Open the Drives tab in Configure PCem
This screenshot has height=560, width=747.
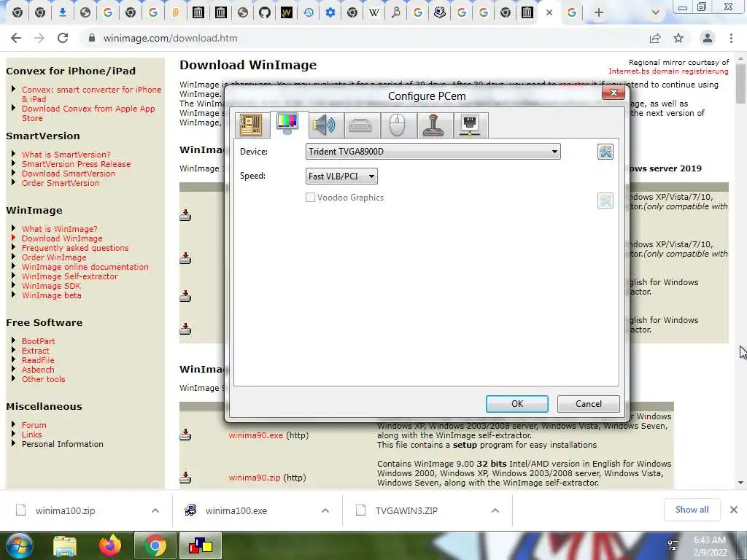pyautogui.click(x=360, y=125)
